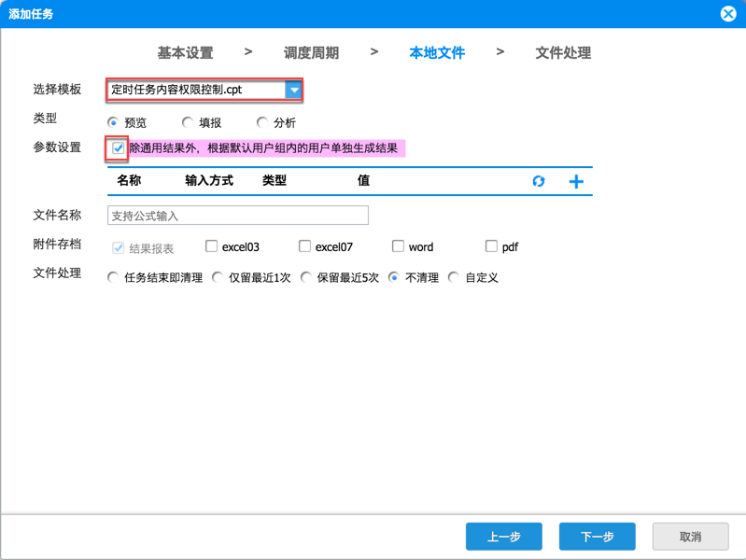Refresh the parameter list icon
The width and height of the screenshot is (746, 560).
point(539,181)
